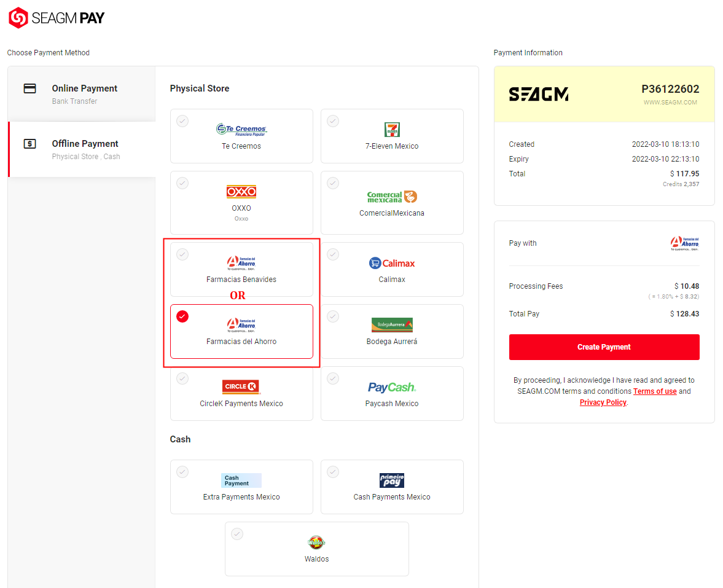Click the 7-Eleven logo
Image resolution: width=723 pixels, height=588 pixels.
[x=392, y=130]
